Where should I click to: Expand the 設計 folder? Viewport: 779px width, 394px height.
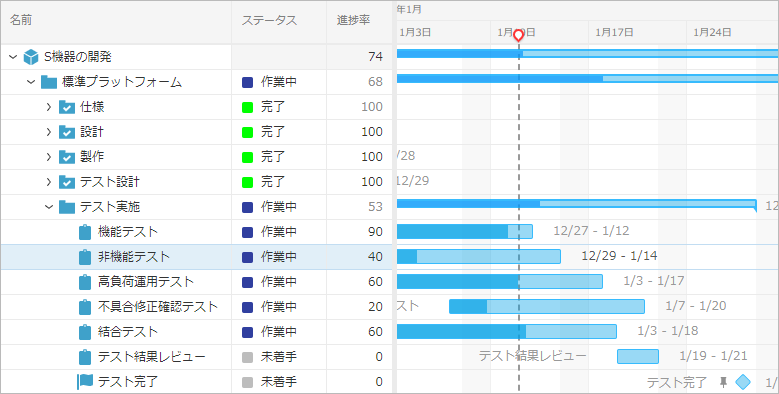[49, 132]
